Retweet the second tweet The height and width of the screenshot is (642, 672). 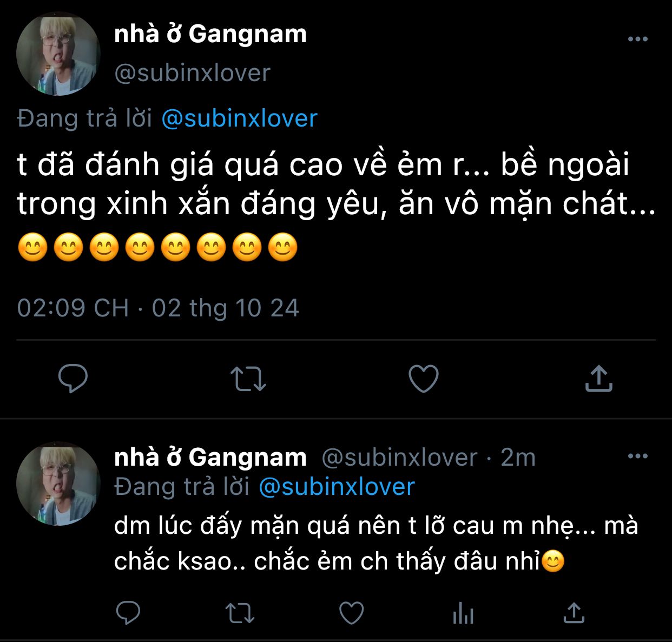tap(239, 613)
